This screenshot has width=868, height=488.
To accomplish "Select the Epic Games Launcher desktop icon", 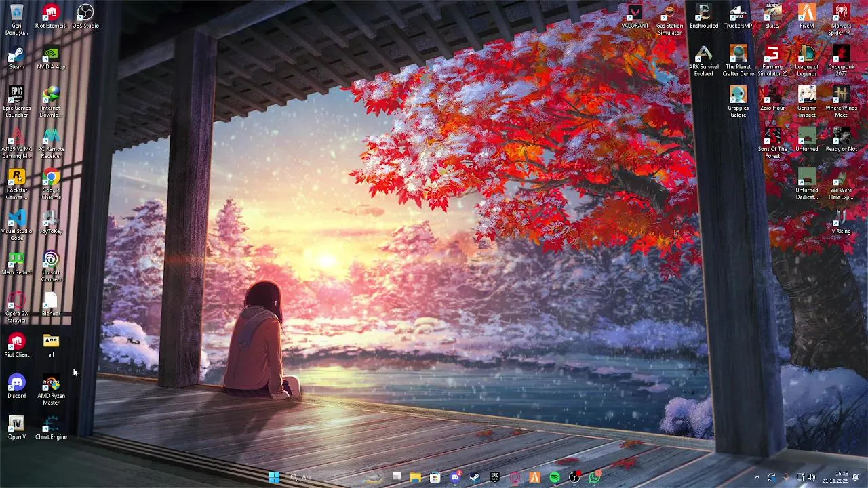I will [17, 102].
